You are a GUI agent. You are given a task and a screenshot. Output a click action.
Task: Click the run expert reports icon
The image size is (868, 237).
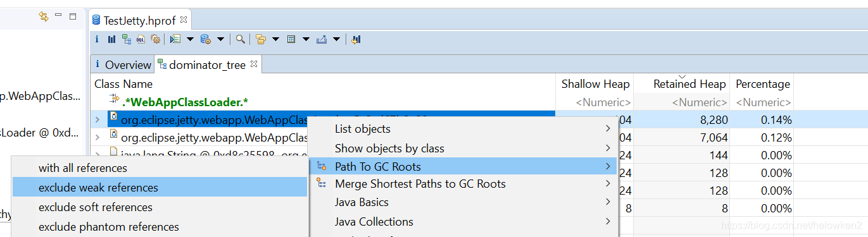[x=176, y=39]
